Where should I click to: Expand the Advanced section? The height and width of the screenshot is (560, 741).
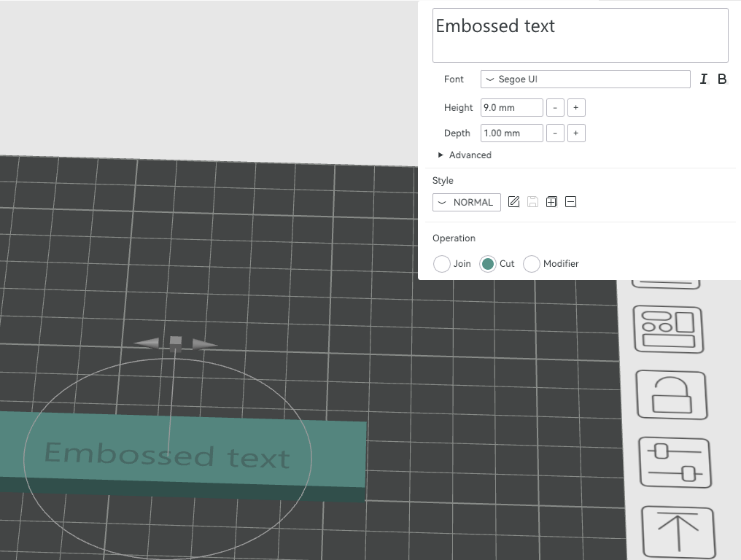coord(465,155)
